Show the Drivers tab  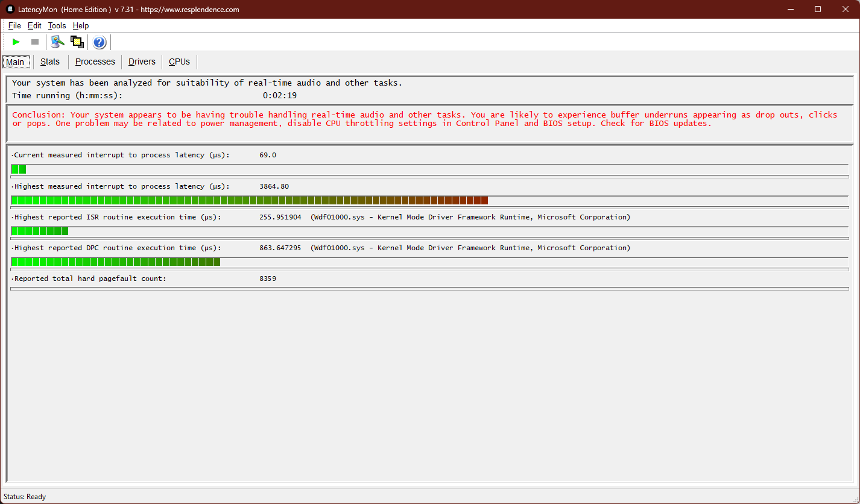[x=142, y=61]
